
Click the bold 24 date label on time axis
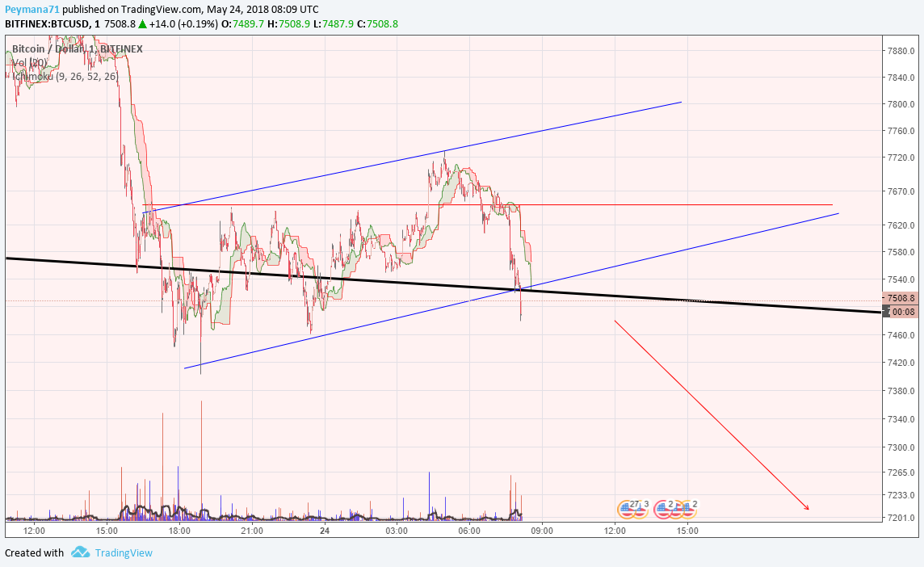325,531
